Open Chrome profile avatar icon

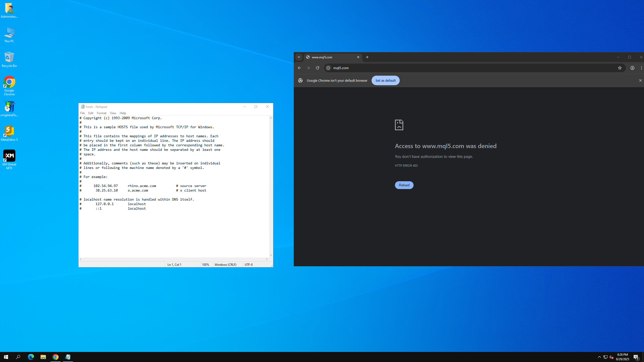click(x=632, y=68)
